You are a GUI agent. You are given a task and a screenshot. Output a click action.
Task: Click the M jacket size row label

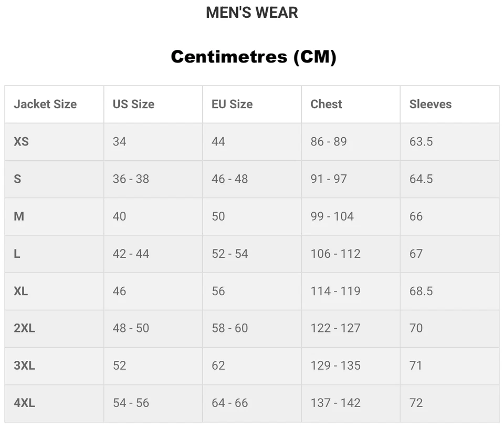pyautogui.click(x=19, y=216)
